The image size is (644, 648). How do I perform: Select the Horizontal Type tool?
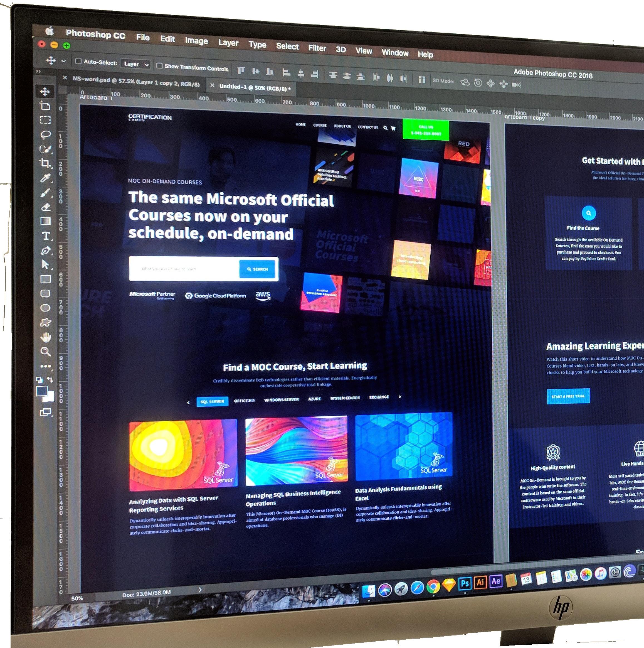46,236
